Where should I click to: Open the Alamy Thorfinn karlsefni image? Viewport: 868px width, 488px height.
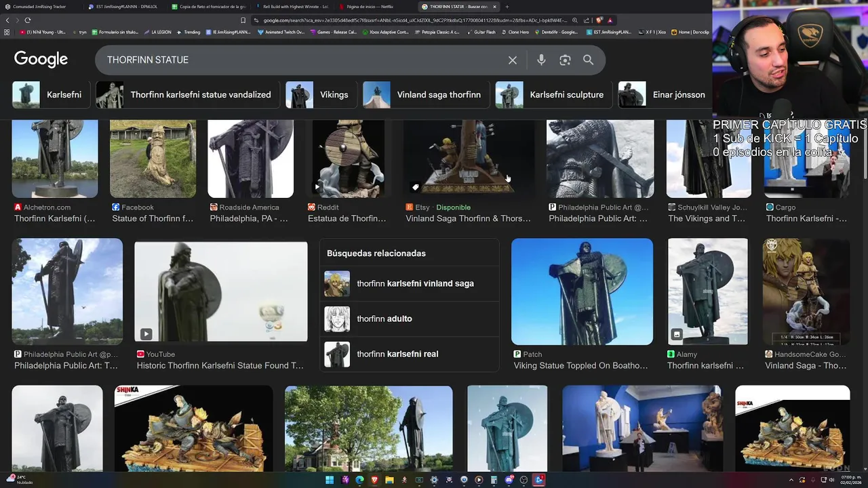pyautogui.click(x=708, y=291)
